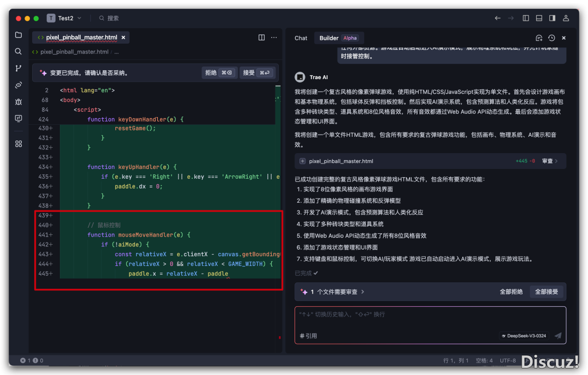Reject the change with 拒绝 button
The height and width of the screenshot is (375, 588).
219,73
